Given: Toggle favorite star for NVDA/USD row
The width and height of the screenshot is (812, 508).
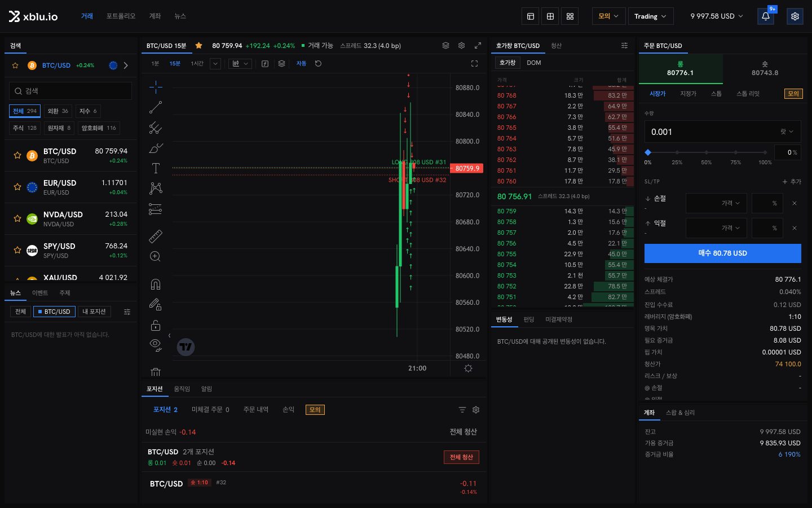Looking at the screenshot, I should [x=17, y=218].
